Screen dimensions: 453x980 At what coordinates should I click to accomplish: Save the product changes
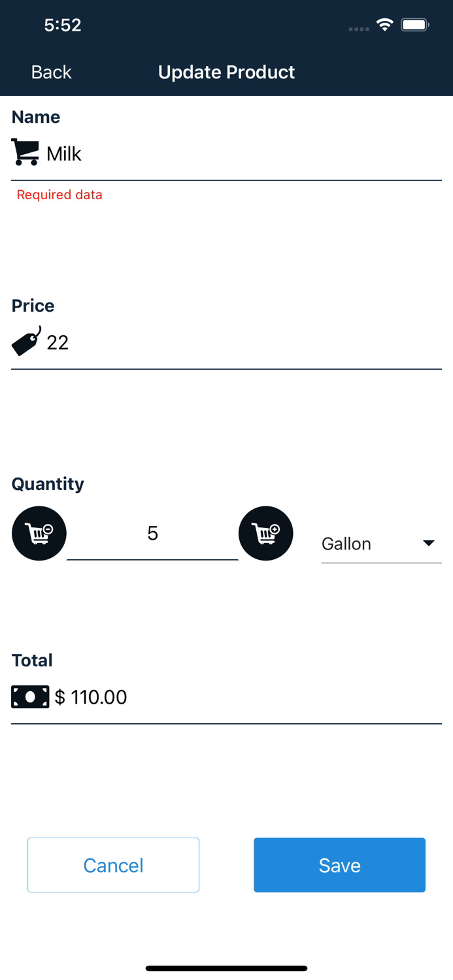[339, 865]
